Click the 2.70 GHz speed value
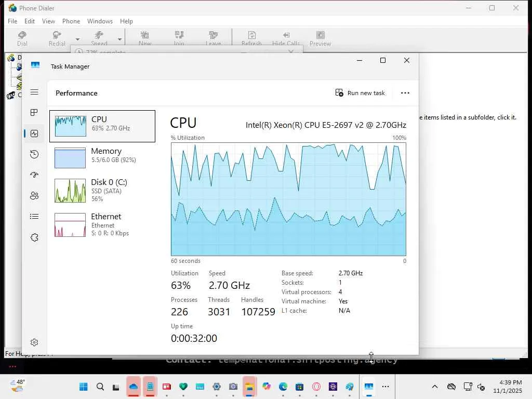Screen dimensions: 532x399 [x=229, y=285]
